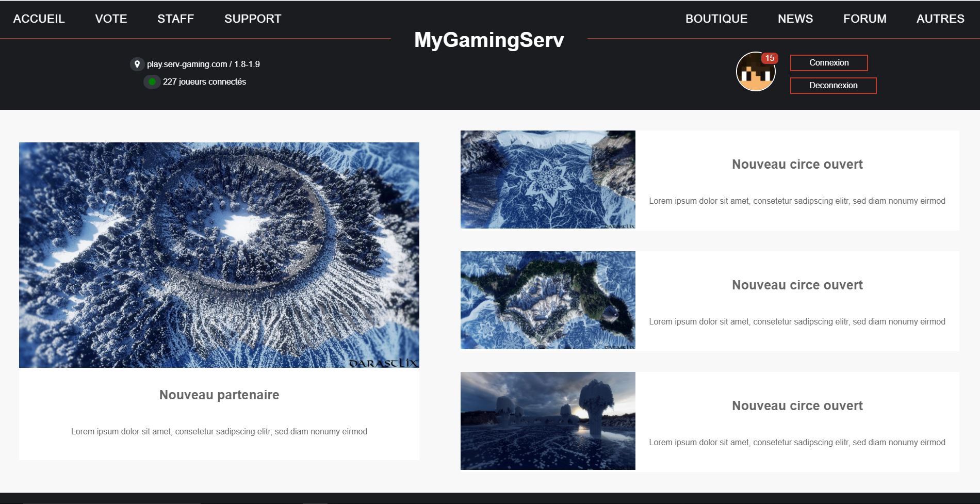This screenshot has width=980, height=504.
Task: Open the AUTRES menu
Action: 940,19
